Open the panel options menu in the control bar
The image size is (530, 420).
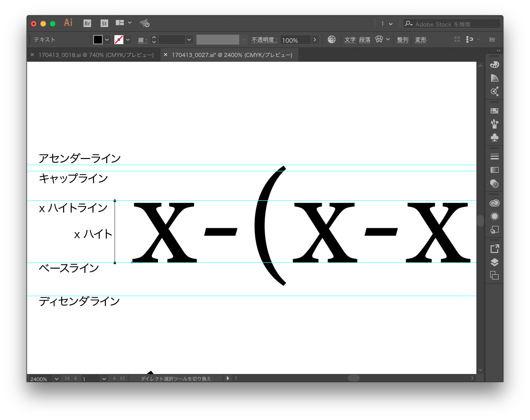[492, 39]
